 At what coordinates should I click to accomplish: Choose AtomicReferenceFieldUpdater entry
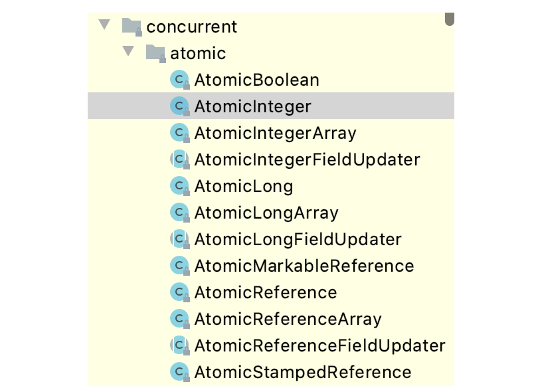tap(319, 345)
